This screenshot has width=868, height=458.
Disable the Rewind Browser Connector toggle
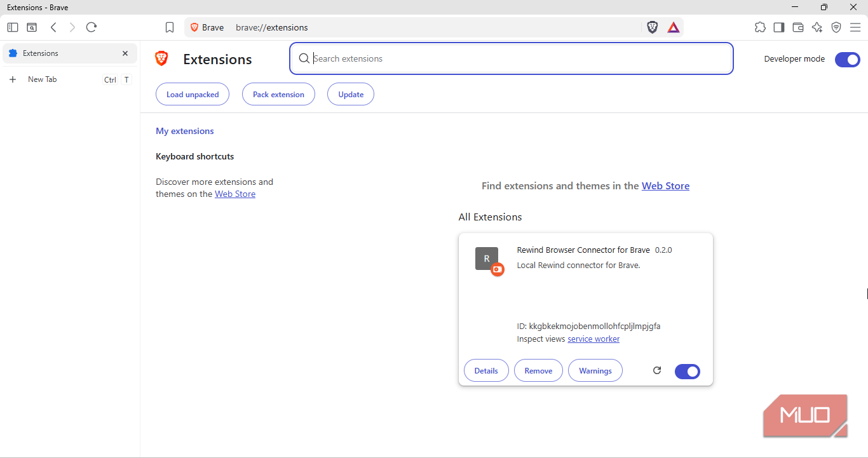coord(688,372)
